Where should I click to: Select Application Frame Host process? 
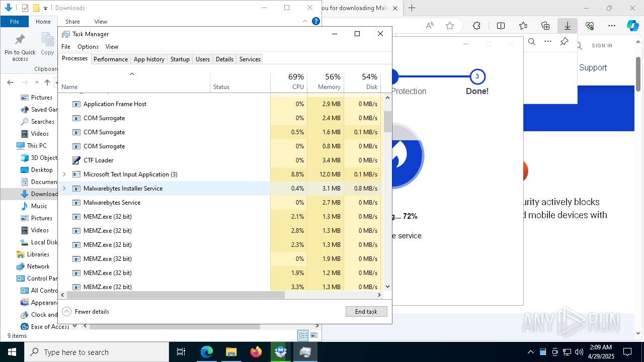click(220, 104)
